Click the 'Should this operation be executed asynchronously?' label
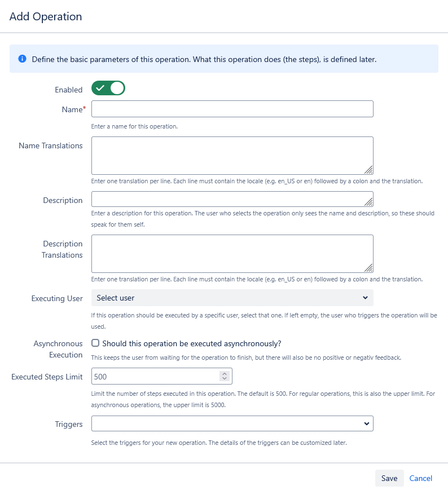The width and height of the screenshot is (448, 490). click(x=192, y=343)
